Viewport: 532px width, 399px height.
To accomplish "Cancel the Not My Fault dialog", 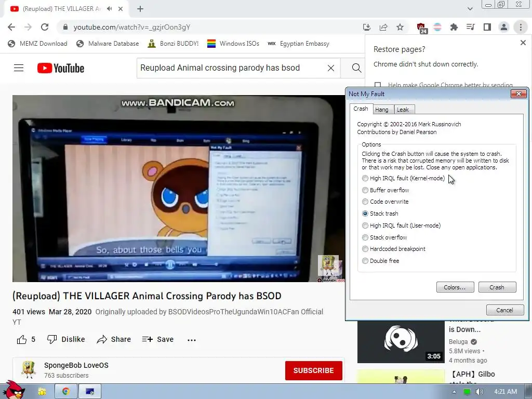I will (x=505, y=310).
